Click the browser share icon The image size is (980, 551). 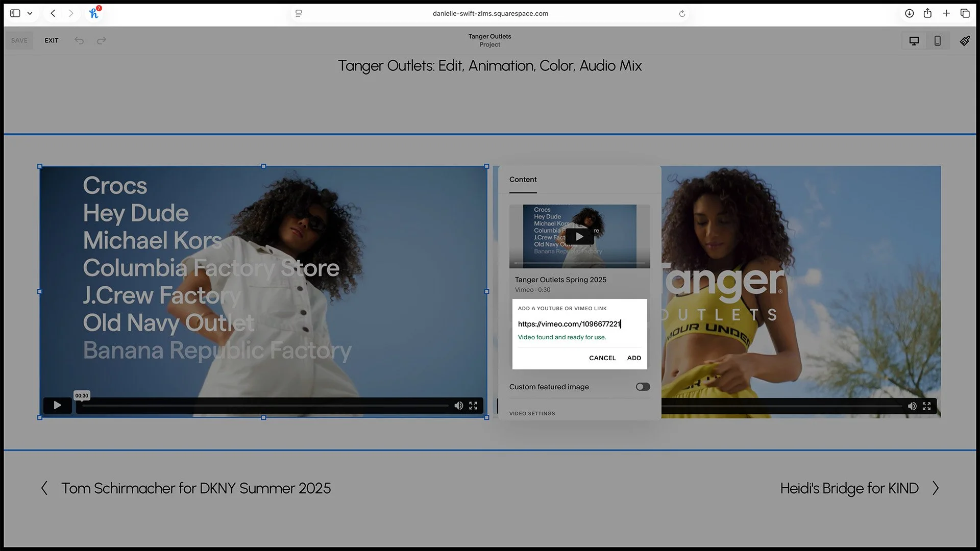927,13
